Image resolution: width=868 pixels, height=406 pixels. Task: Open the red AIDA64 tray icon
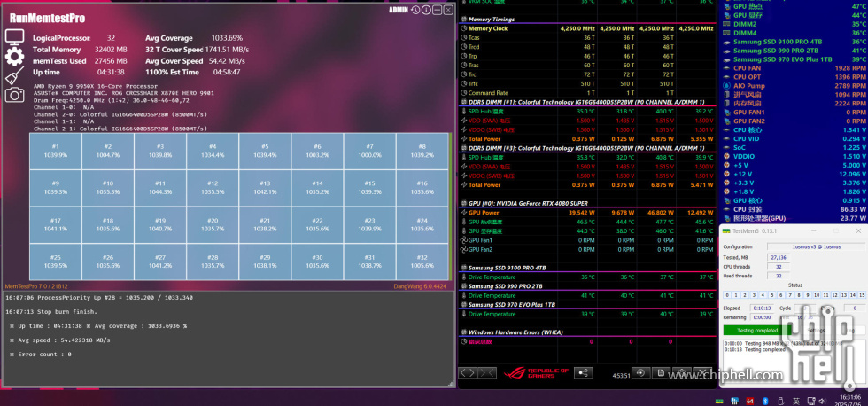click(750, 401)
